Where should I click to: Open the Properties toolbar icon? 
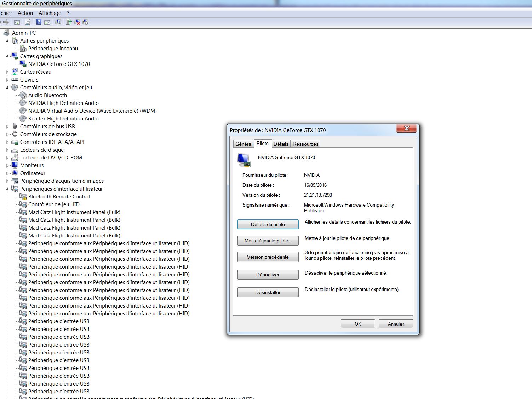[28, 22]
